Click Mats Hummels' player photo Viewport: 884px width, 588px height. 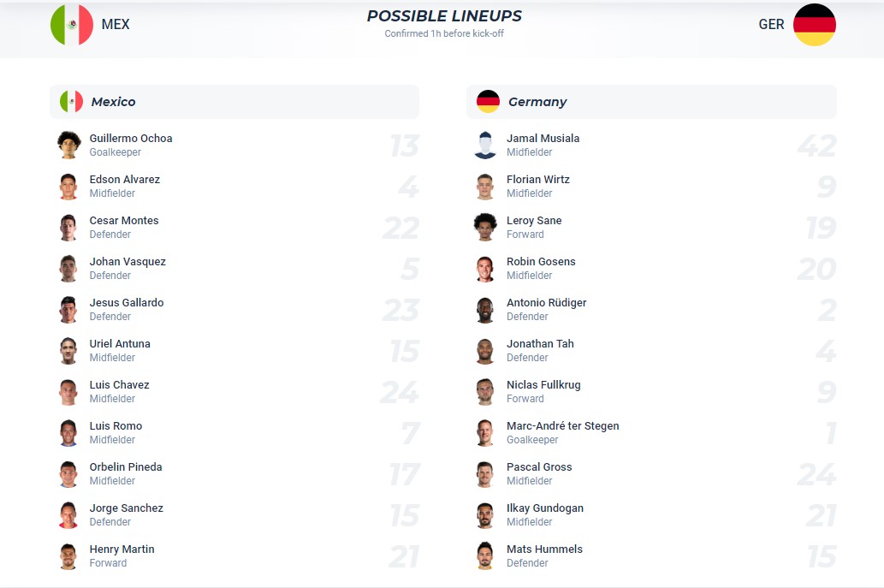(485, 555)
